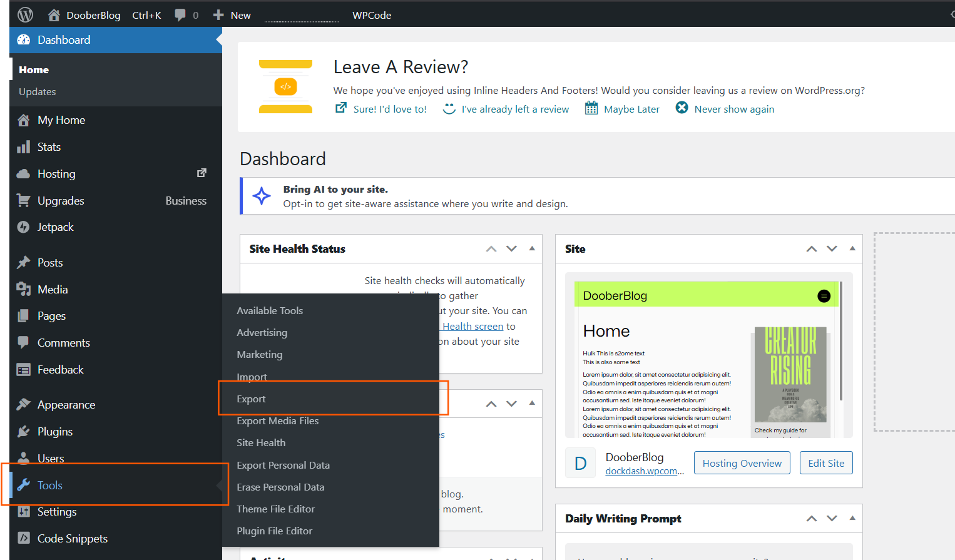Open Available Tools submenu item

[x=270, y=311]
